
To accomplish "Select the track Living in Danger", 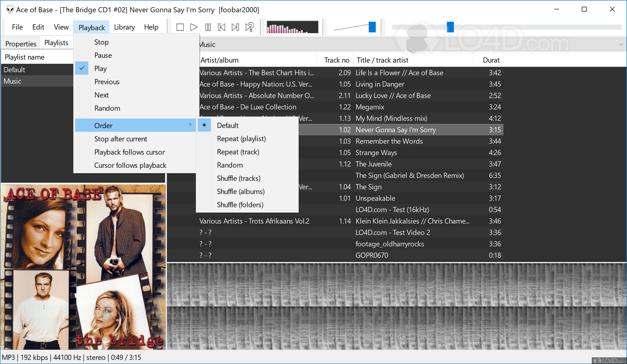I will click(x=351, y=84).
